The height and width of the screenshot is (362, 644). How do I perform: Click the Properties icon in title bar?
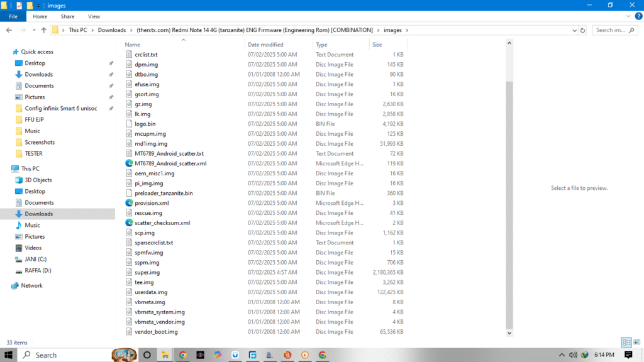click(19, 5)
